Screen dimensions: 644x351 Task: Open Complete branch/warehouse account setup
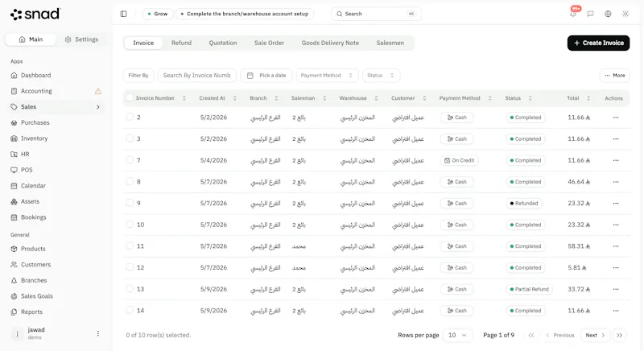245,14
